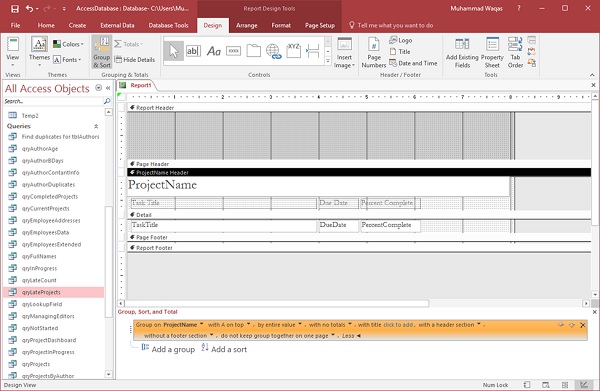
Task: Click Add a sort button
Action: coord(224,349)
